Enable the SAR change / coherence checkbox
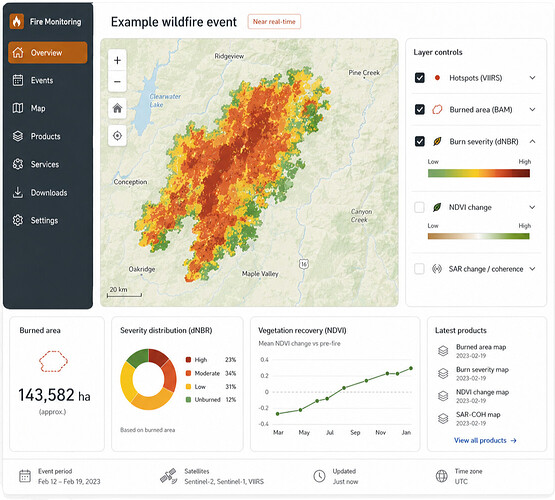555x500 pixels. pos(419,269)
